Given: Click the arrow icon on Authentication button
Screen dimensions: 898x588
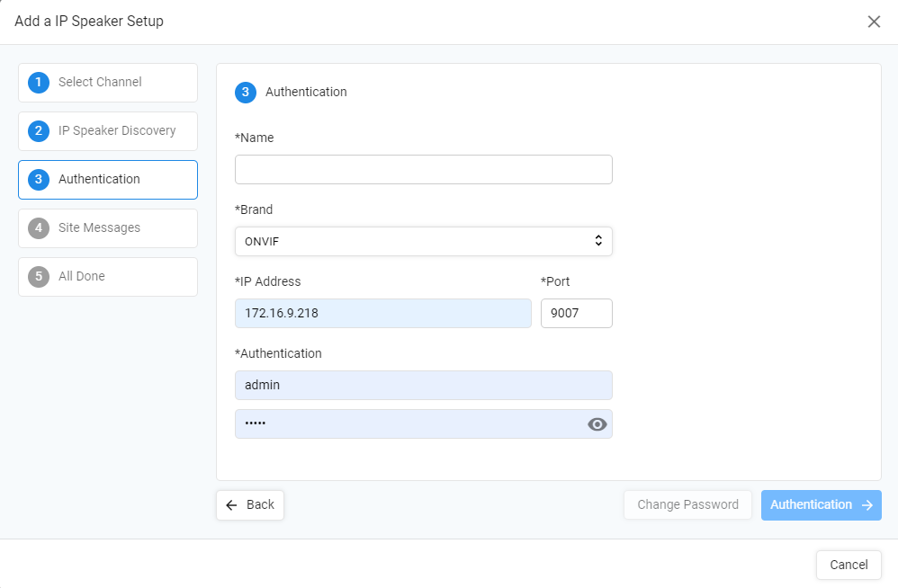Looking at the screenshot, I should 867,505.
